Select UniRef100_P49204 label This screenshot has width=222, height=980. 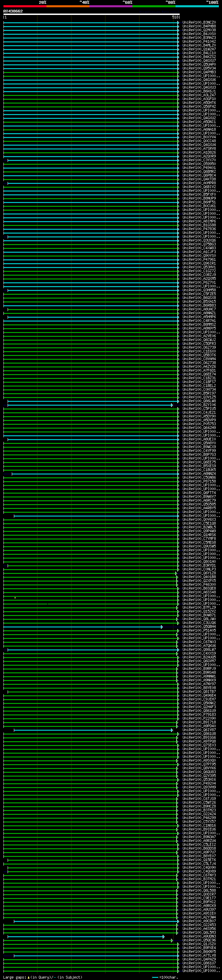tap(199, 783)
